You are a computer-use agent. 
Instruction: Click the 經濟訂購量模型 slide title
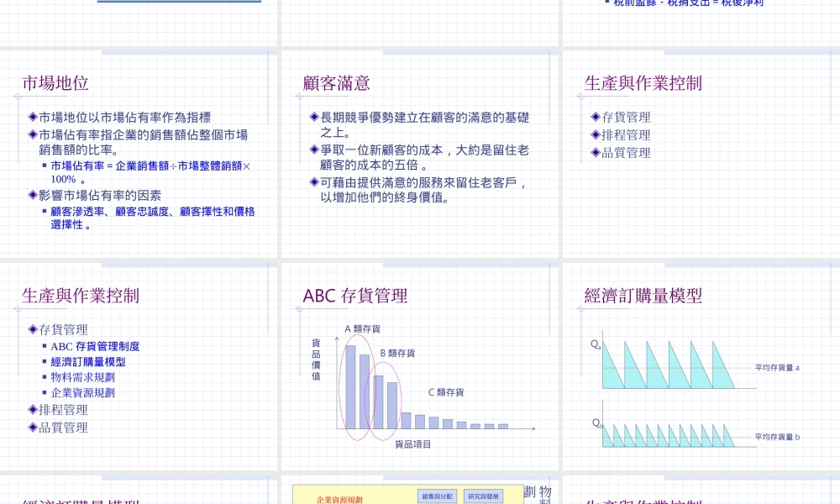click(x=643, y=296)
